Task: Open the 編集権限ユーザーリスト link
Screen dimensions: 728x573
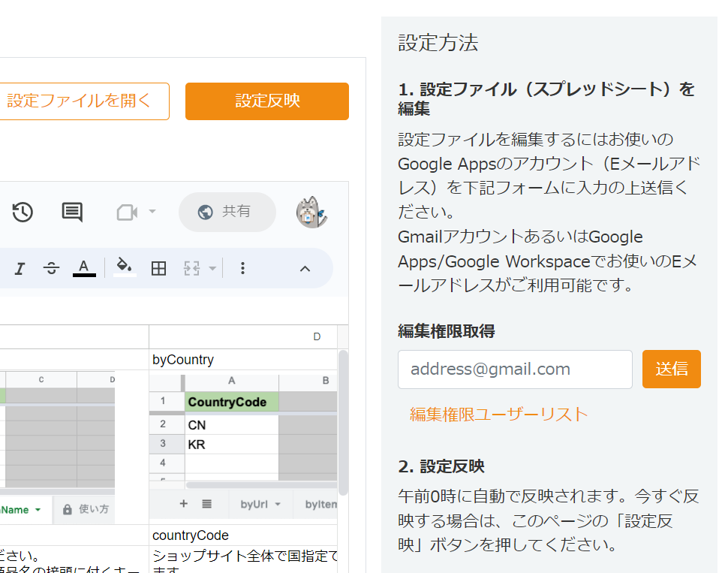Action: coord(498,414)
